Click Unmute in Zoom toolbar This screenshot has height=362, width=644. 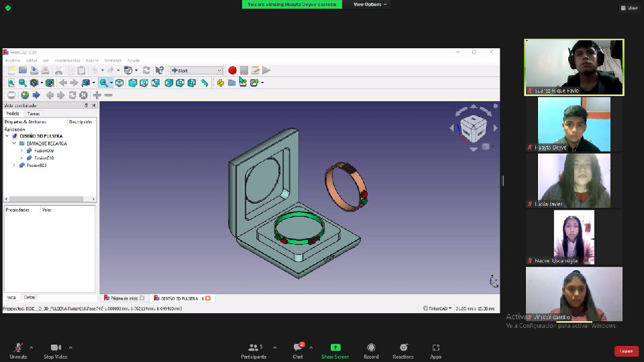click(18, 351)
